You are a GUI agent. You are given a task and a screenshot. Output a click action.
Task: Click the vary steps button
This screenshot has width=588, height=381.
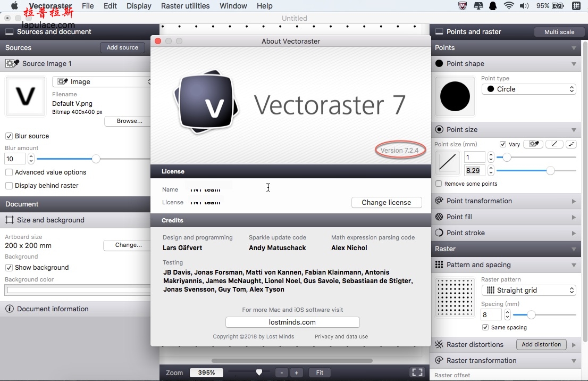[x=571, y=144]
